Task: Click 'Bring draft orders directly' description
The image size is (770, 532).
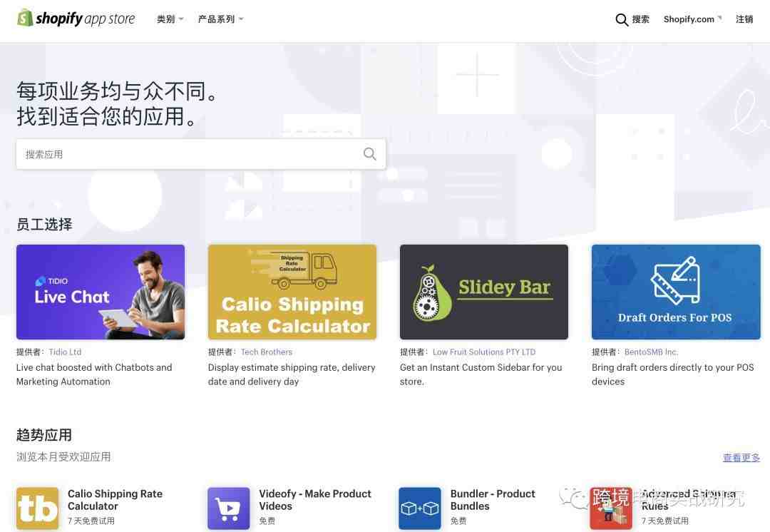Action: (673, 374)
